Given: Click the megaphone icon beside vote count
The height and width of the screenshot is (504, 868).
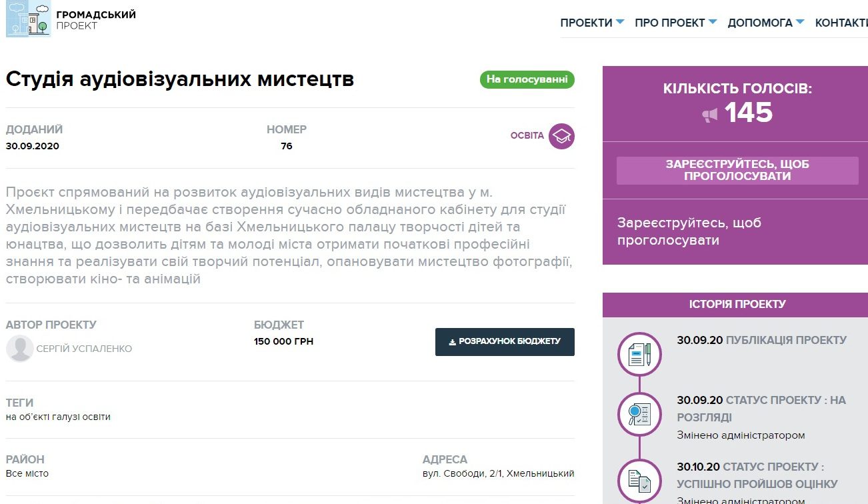Looking at the screenshot, I should click(x=710, y=115).
